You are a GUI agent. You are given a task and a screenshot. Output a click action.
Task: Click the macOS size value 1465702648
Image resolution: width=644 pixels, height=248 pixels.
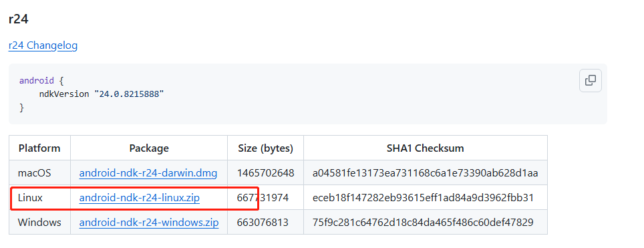[x=266, y=173]
